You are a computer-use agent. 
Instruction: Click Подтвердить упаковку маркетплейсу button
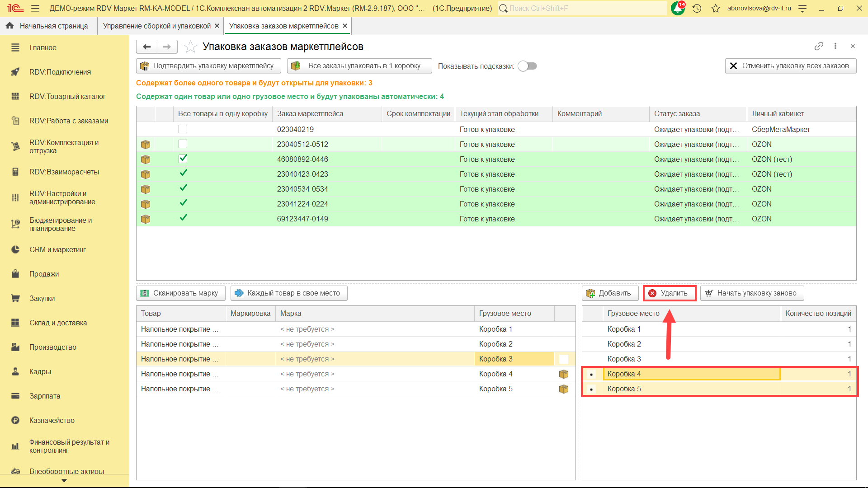[x=208, y=66]
